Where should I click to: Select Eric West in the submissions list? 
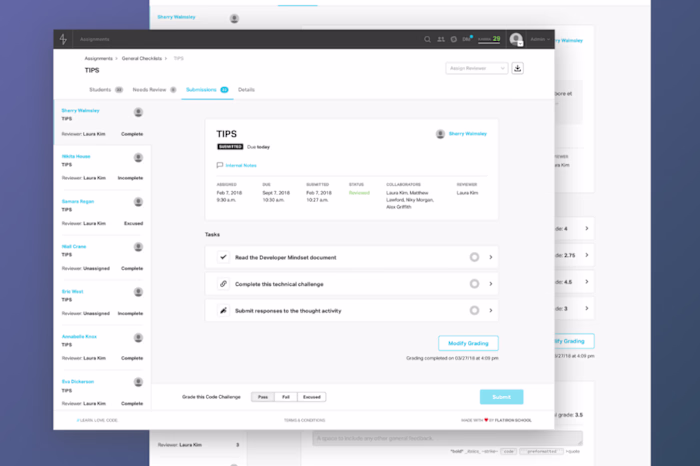click(102, 302)
